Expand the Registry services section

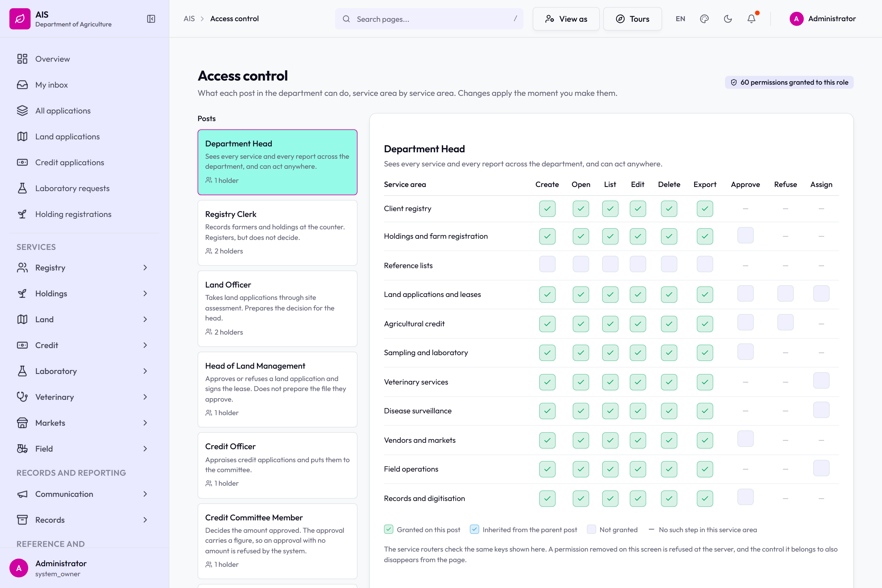(84, 268)
